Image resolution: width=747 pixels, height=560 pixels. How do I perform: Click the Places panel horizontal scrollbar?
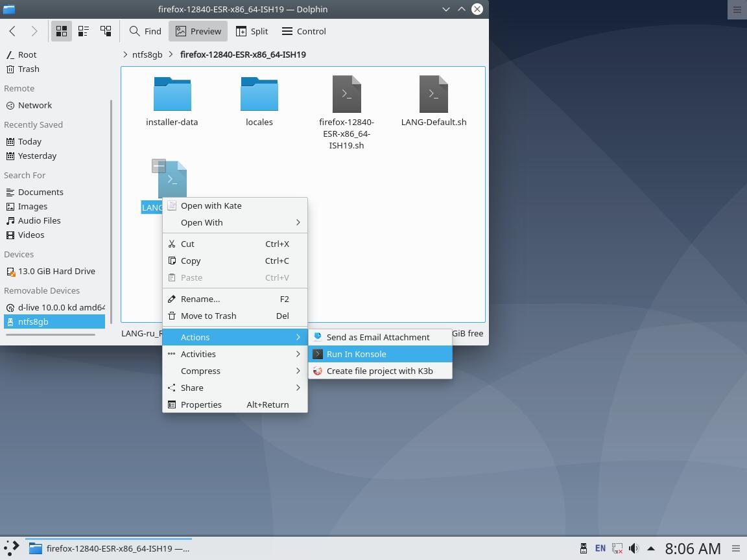[x=51, y=334]
